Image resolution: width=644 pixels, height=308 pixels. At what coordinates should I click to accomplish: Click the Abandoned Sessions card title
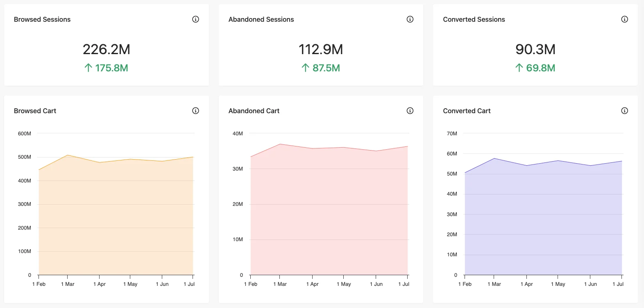tap(261, 19)
